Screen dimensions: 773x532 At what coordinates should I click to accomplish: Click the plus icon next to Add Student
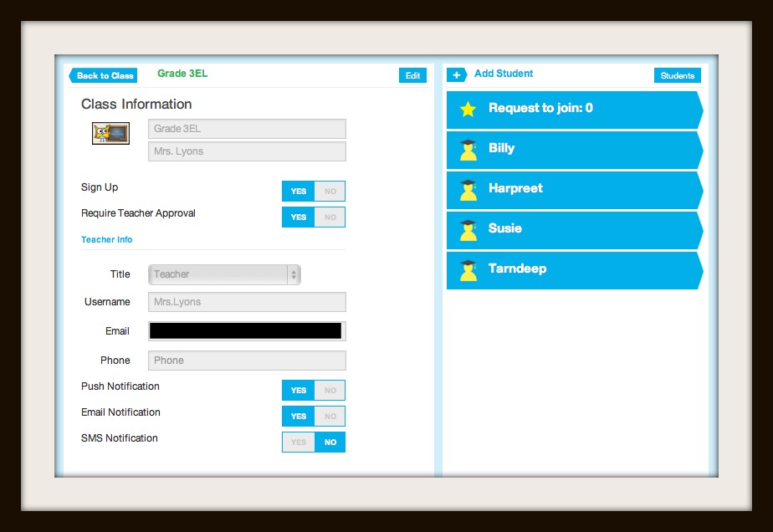point(457,74)
